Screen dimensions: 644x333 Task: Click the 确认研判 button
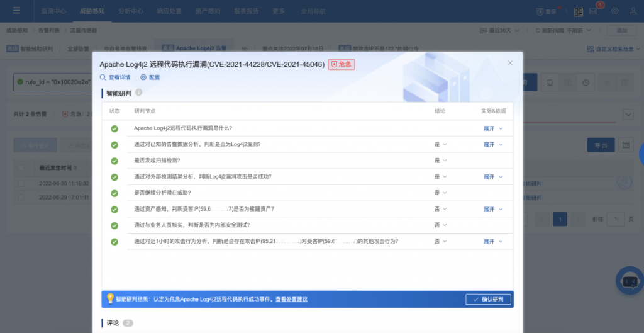(488, 299)
